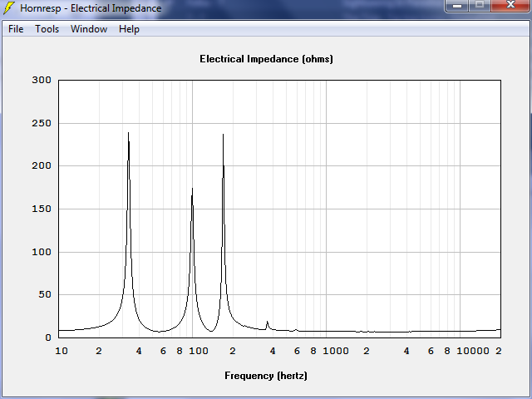Click the 200 value on the y-axis
Screen dimensions: 532x399
click(42, 165)
